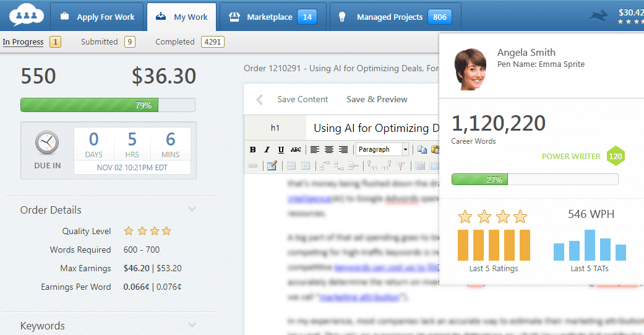644x335 pixels.
Task: Collapse the Order Details section
Action: 192,209
